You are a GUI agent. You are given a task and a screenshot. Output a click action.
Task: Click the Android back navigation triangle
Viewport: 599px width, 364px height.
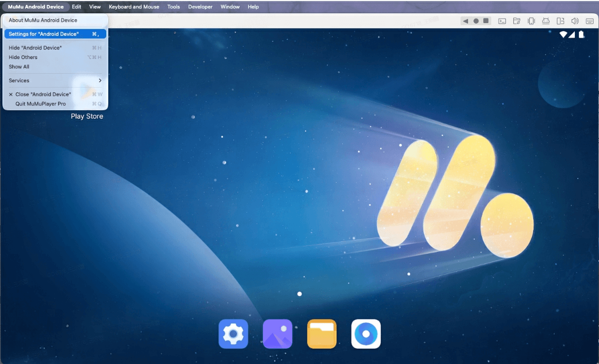pos(466,21)
